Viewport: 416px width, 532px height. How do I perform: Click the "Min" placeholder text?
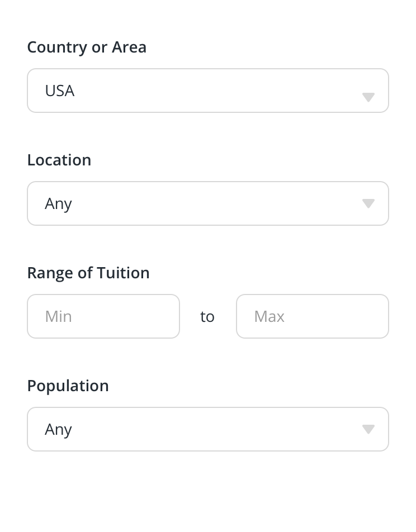tap(58, 316)
